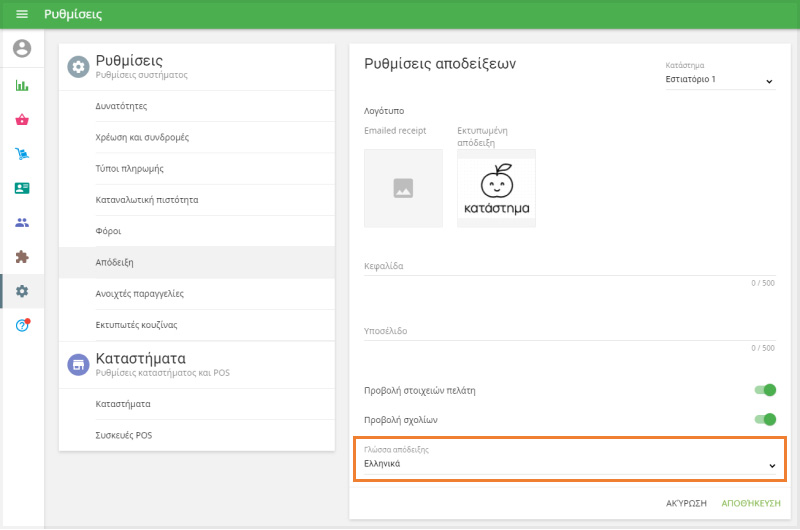This screenshot has width=800, height=530.
Task: Open the customers people icon
Action: [22, 222]
